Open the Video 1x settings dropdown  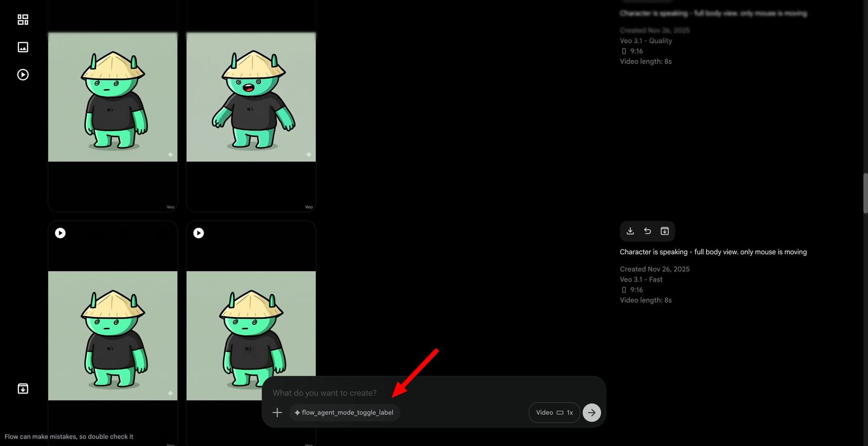click(554, 413)
